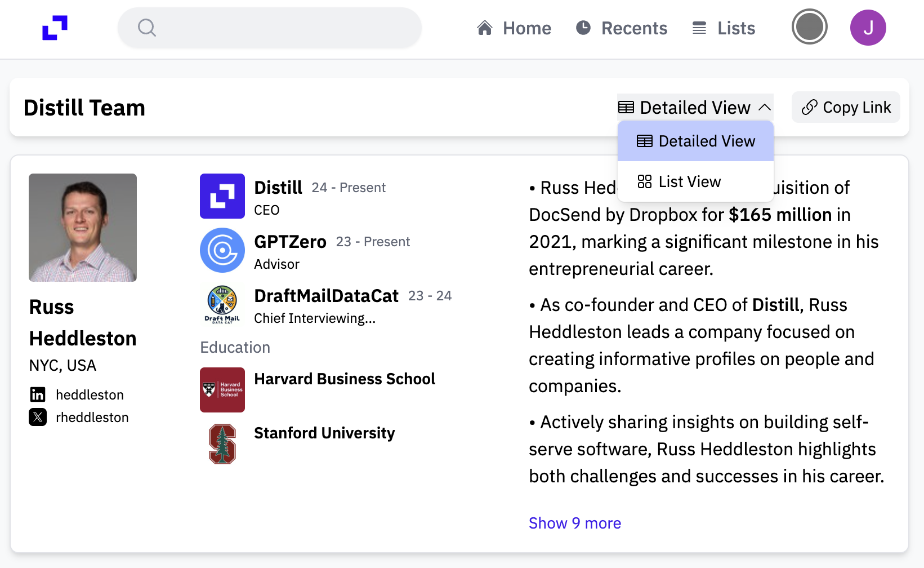Viewport: 924px width, 568px height.
Task: Open Stanford University entry
Action: point(324,433)
